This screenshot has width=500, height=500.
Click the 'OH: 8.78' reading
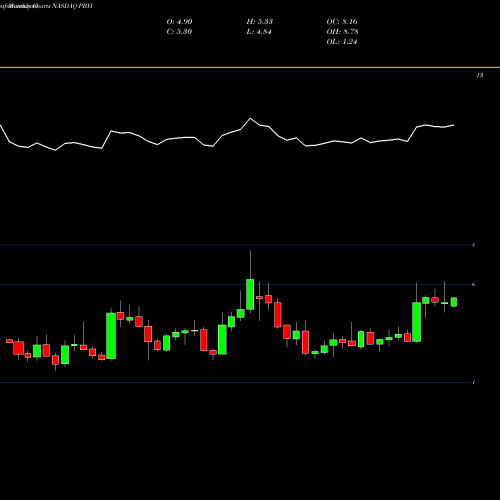342,32
